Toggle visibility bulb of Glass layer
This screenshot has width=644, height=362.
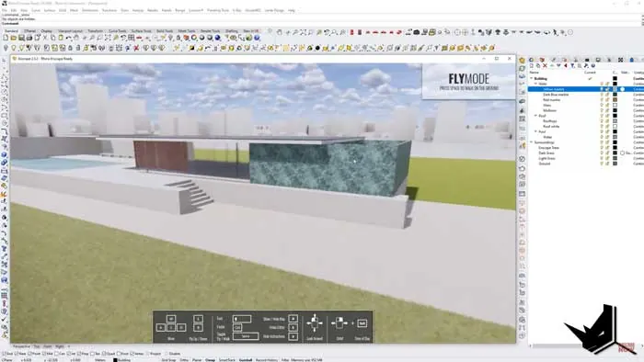pyautogui.click(x=602, y=105)
